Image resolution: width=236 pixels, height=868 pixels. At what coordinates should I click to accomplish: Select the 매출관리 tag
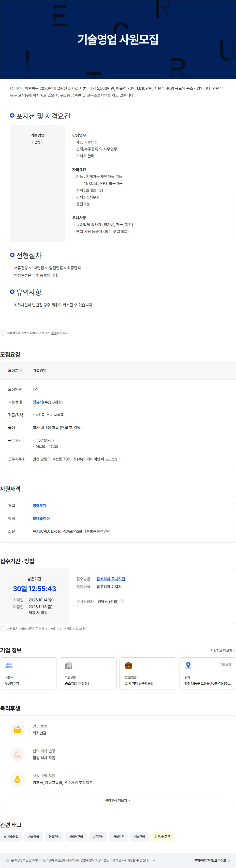pyautogui.click(x=139, y=837)
